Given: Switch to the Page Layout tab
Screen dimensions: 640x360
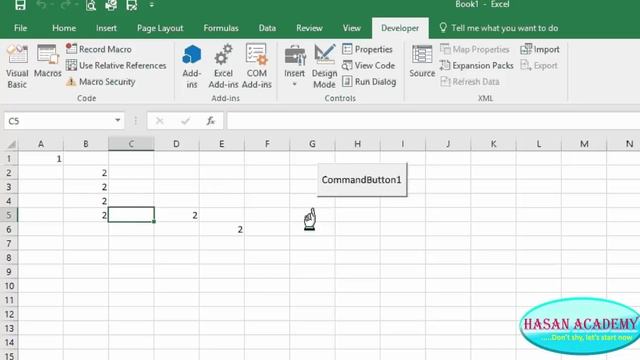Looking at the screenshot, I should (x=160, y=28).
